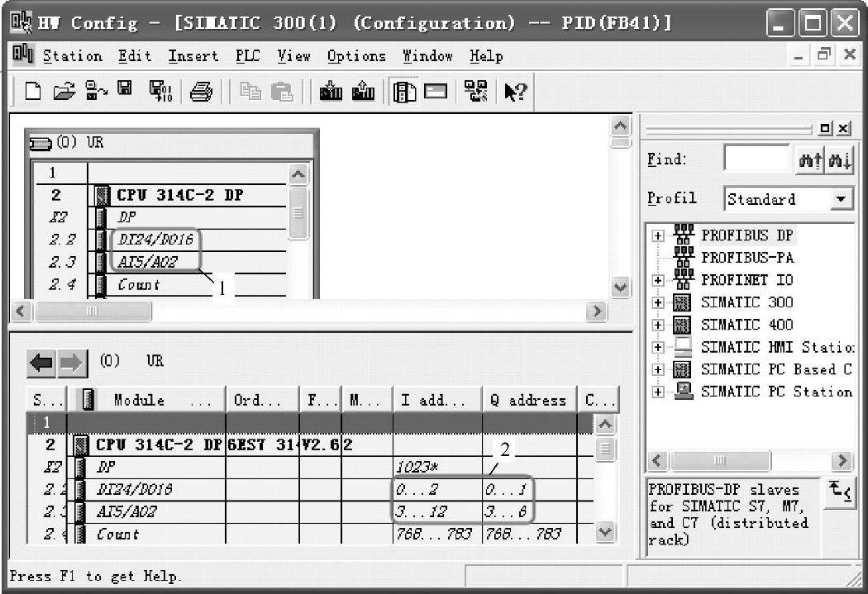Expand the PROFIBUS DP catalog node
This screenshot has height=594, width=868.
coord(658,235)
